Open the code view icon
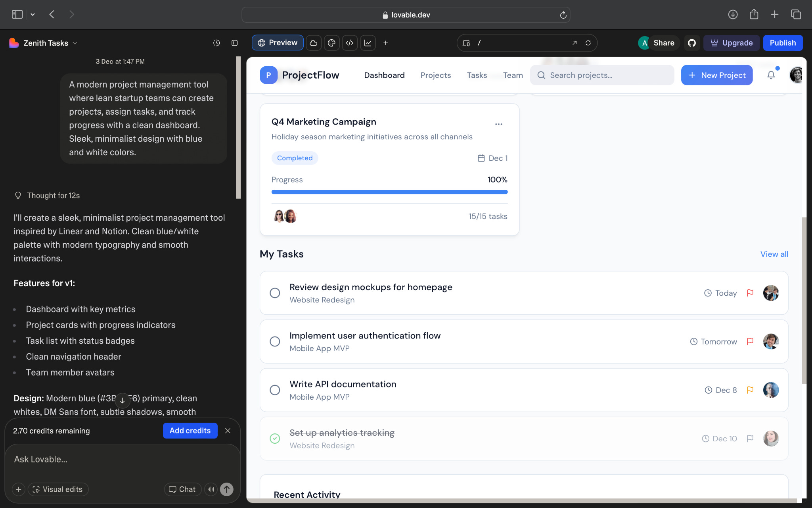 coord(349,43)
